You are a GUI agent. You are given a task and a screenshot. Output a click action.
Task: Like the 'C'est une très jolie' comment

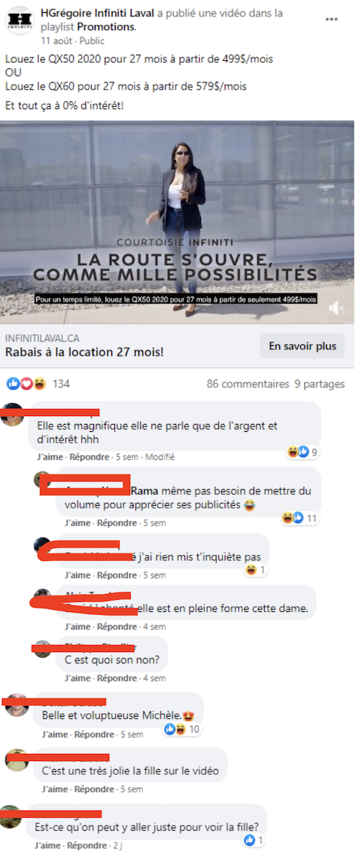pyautogui.click(x=55, y=789)
